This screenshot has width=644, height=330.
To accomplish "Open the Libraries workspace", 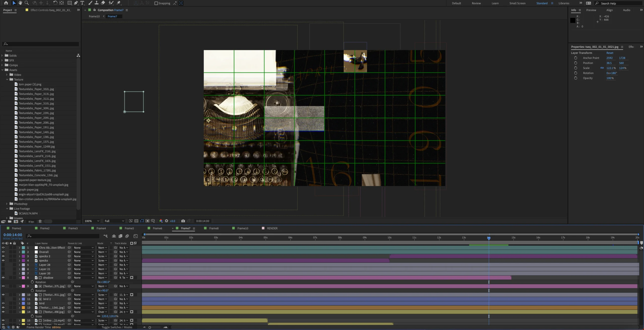I will (564, 3).
